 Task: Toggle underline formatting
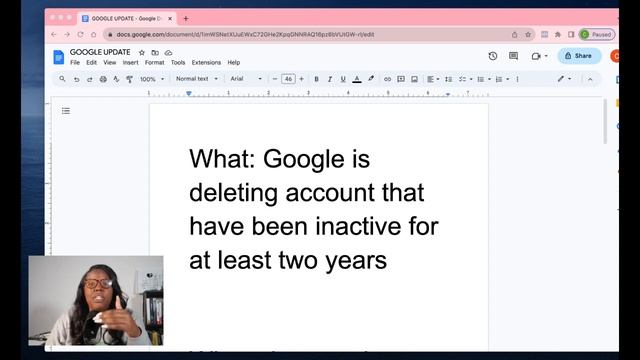point(343,79)
